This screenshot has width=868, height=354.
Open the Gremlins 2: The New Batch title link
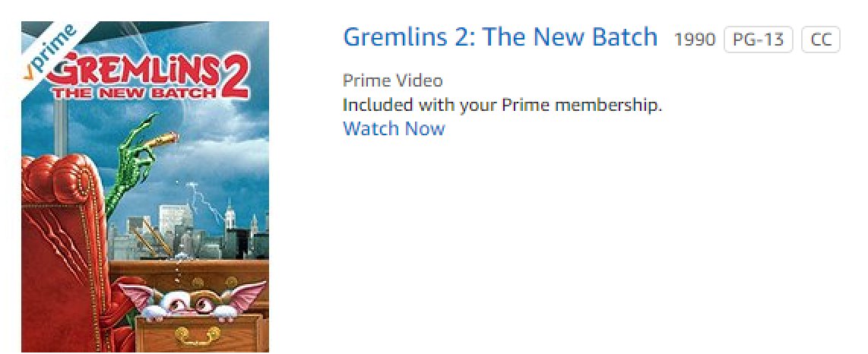(x=500, y=37)
